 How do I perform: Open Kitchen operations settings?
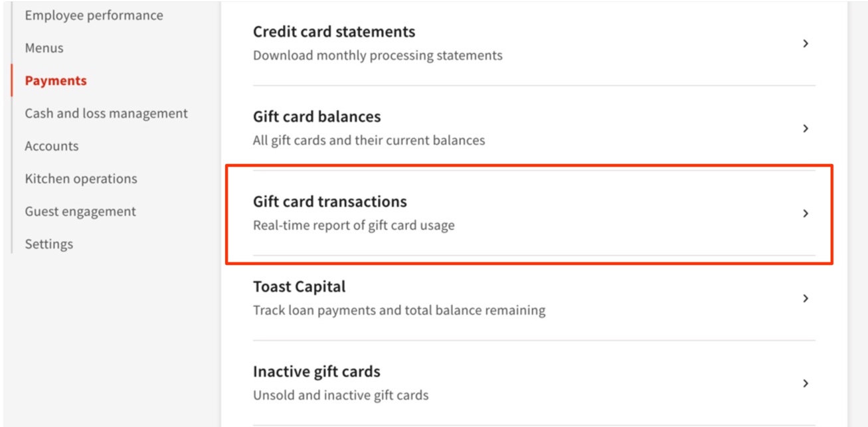tap(81, 178)
